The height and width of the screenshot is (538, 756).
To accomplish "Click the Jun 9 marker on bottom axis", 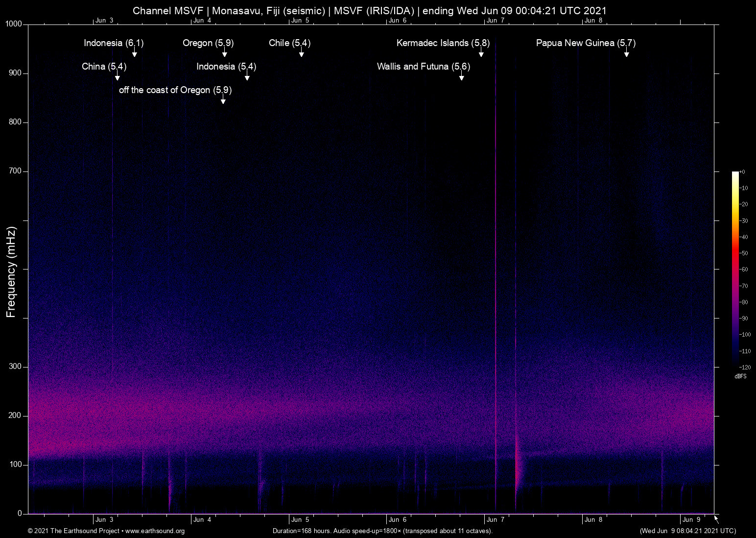I will [691, 519].
